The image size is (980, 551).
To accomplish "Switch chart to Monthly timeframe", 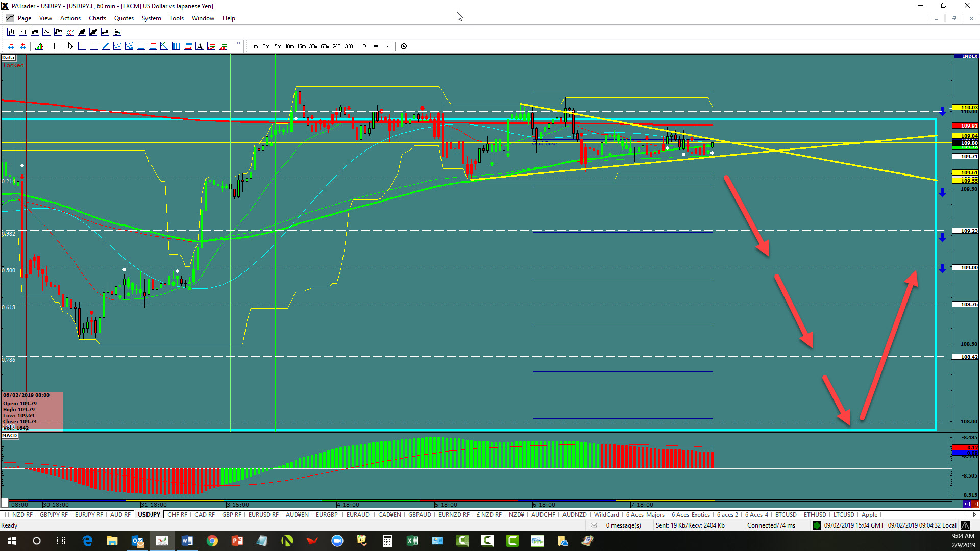I will pyautogui.click(x=387, y=46).
